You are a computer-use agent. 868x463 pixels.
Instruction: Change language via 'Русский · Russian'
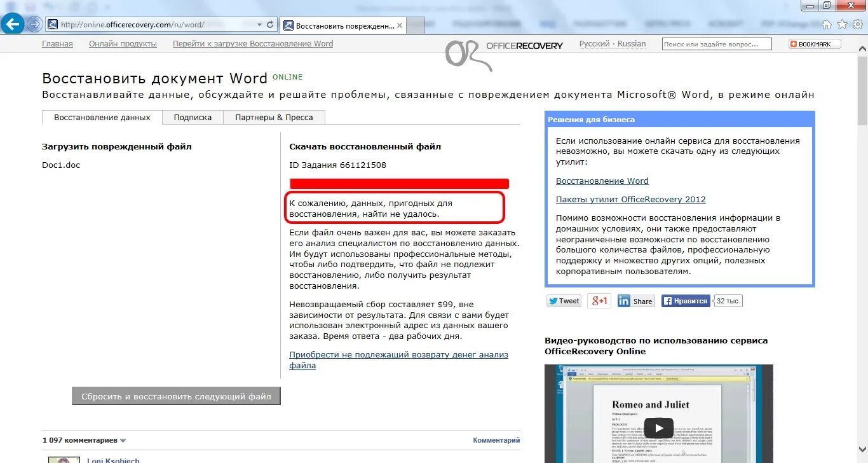click(x=613, y=44)
